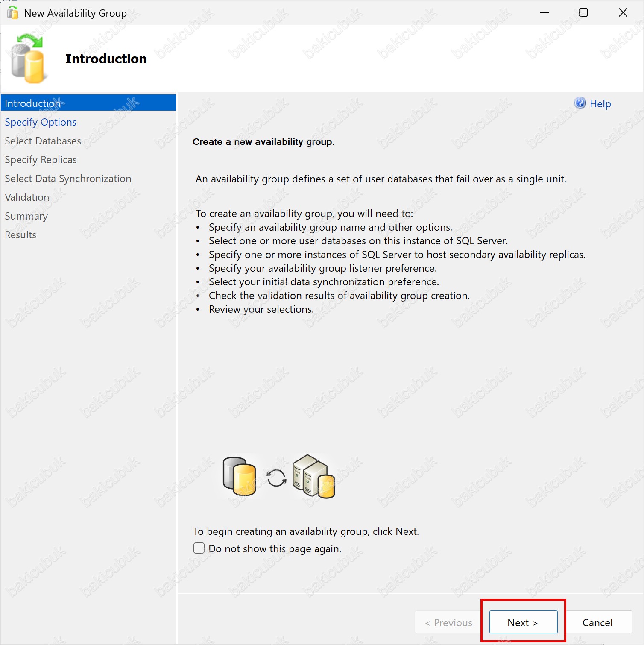The image size is (644, 645).
Task: Click the primary database cylinder illustration
Action: (x=239, y=476)
